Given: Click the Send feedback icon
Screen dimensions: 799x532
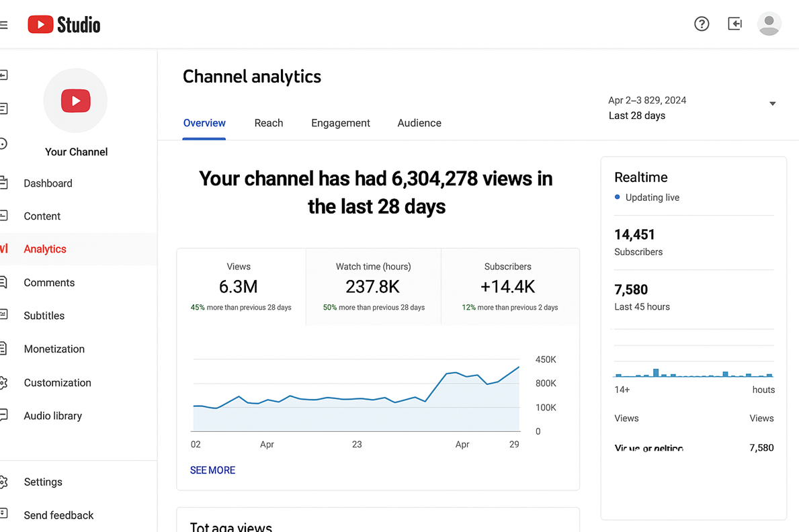Looking at the screenshot, I should click(4, 515).
